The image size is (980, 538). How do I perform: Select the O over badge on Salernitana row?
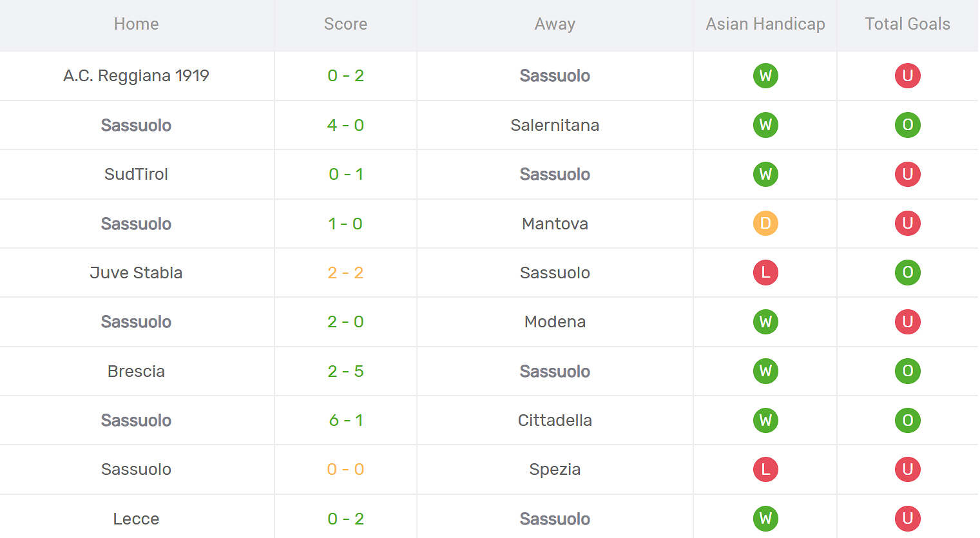pyautogui.click(x=908, y=125)
